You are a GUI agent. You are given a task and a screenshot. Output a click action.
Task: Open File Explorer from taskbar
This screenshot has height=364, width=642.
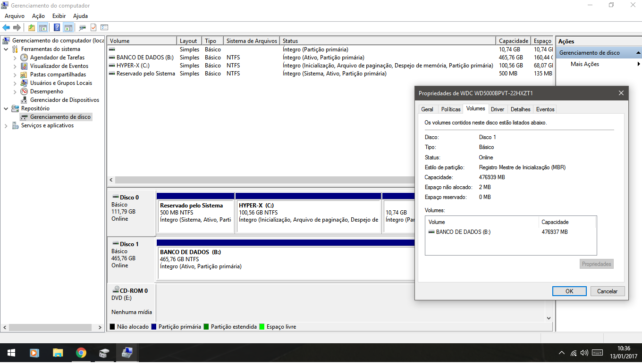58,353
